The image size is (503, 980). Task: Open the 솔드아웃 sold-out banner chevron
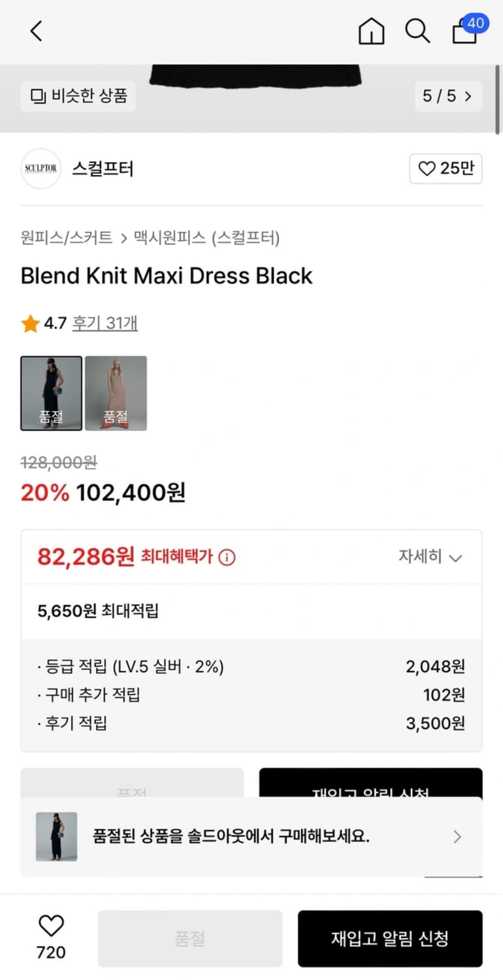click(457, 837)
